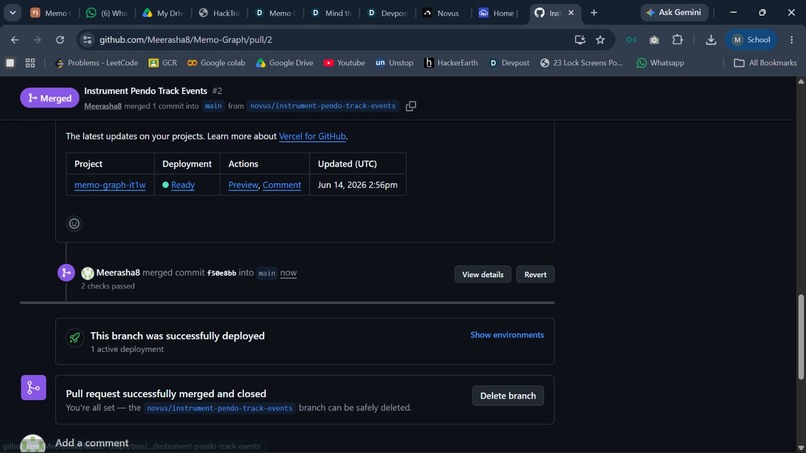
Task: Click the View details button
Action: (483, 275)
